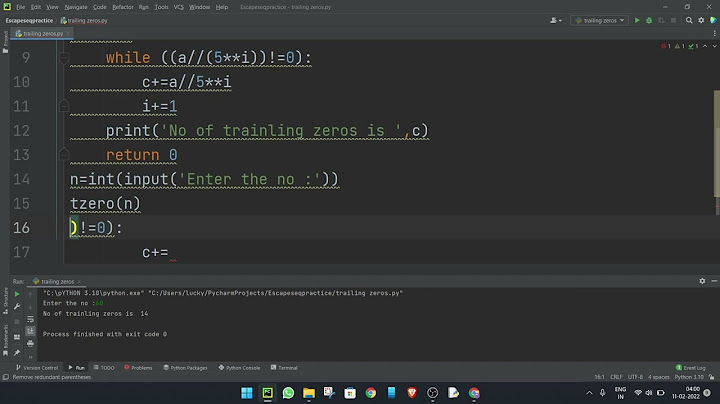Click wrench icon in Run panel
720x404 pixels.
(x=17, y=306)
